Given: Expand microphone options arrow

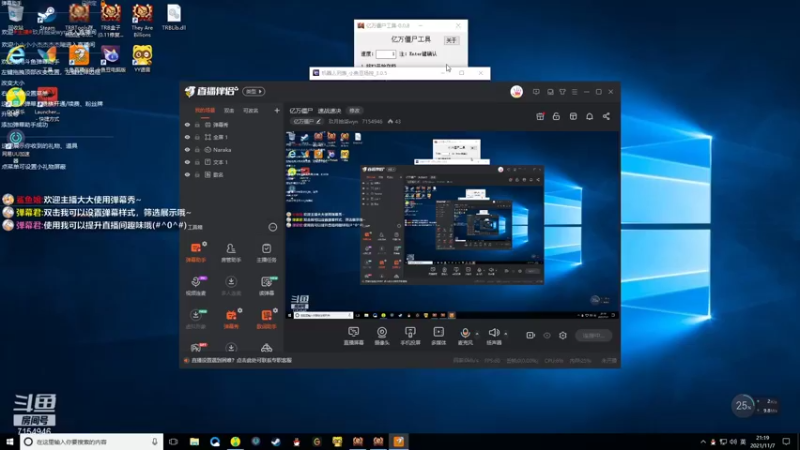Looking at the screenshot, I should 477,334.
